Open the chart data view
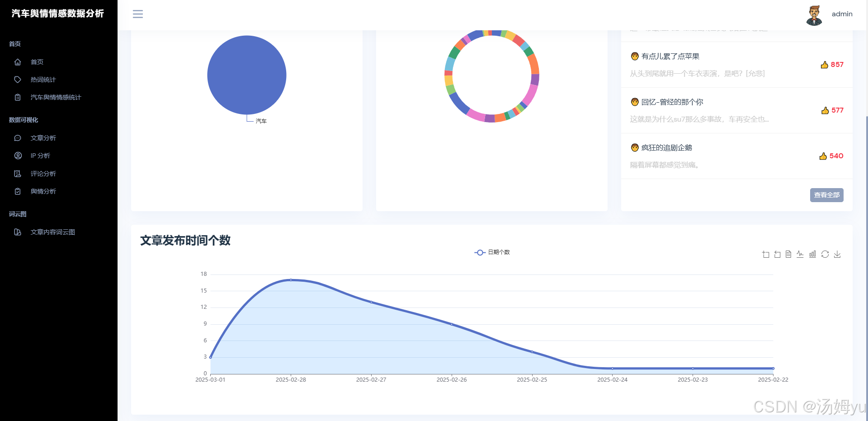Viewport: 868px width, 421px height. (x=788, y=254)
